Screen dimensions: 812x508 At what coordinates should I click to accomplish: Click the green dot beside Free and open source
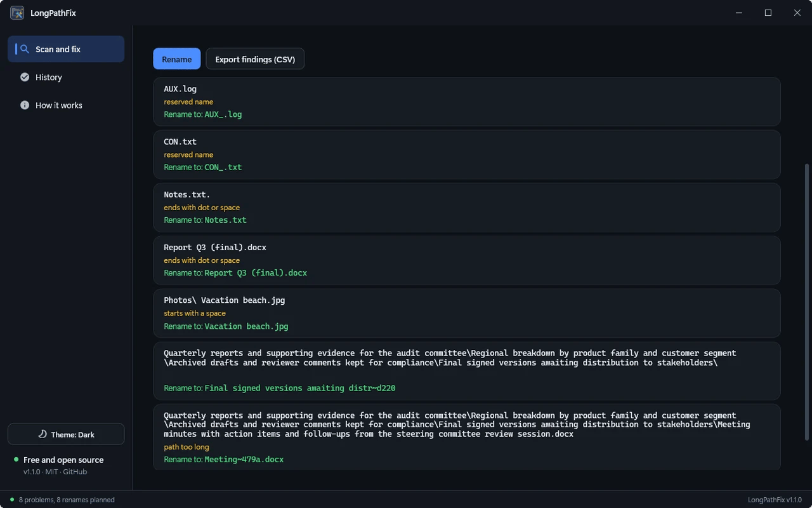tap(16, 459)
